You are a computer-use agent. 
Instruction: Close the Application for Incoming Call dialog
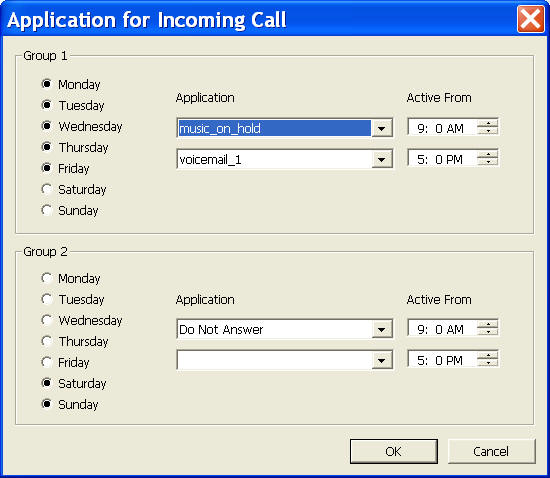[x=530, y=19]
